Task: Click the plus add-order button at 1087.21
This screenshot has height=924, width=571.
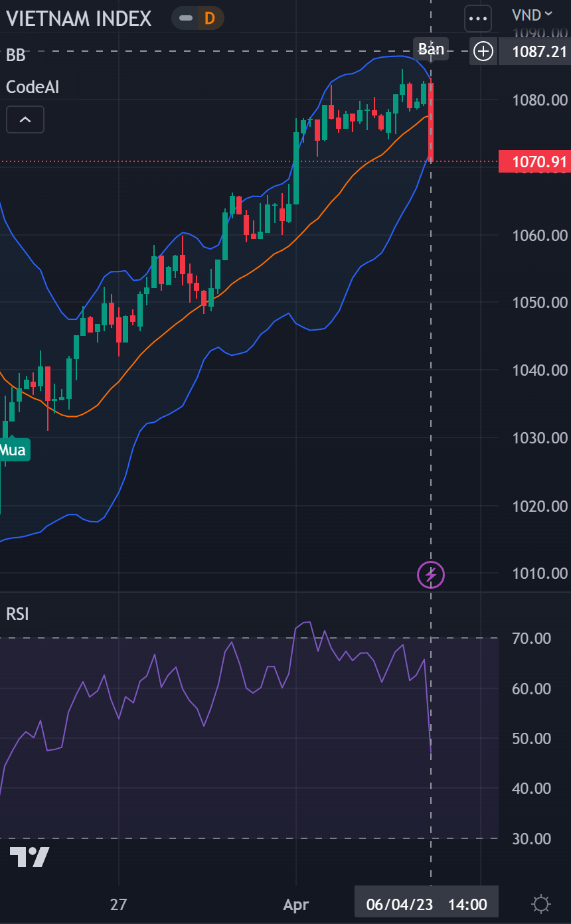Action: point(483,51)
